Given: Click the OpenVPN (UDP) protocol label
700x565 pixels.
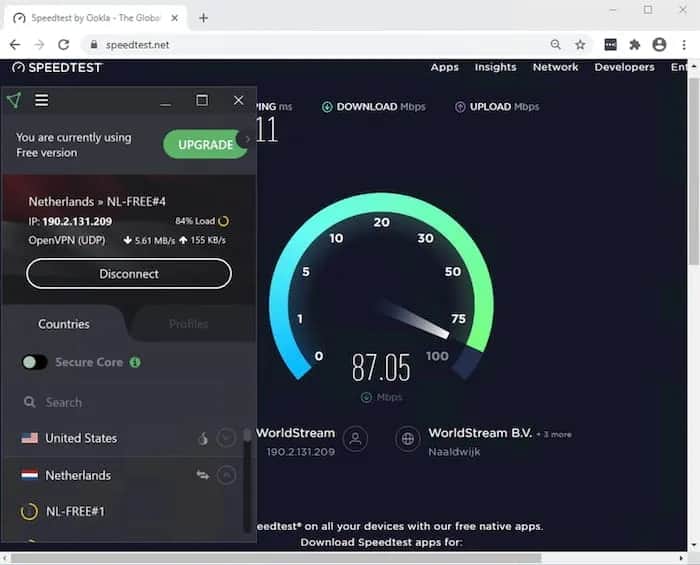Looking at the screenshot, I should click(x=67, y=240).
